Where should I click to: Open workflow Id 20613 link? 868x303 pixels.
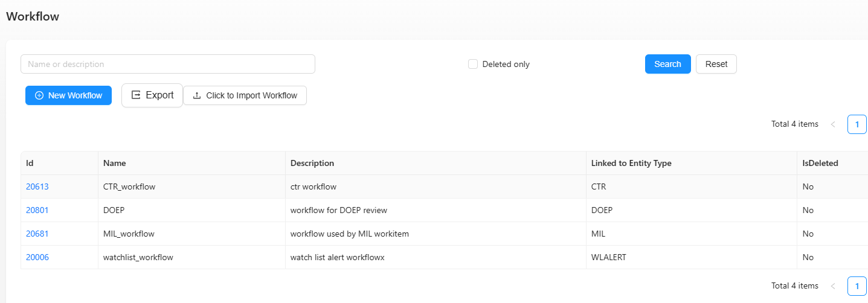point(37,187)
